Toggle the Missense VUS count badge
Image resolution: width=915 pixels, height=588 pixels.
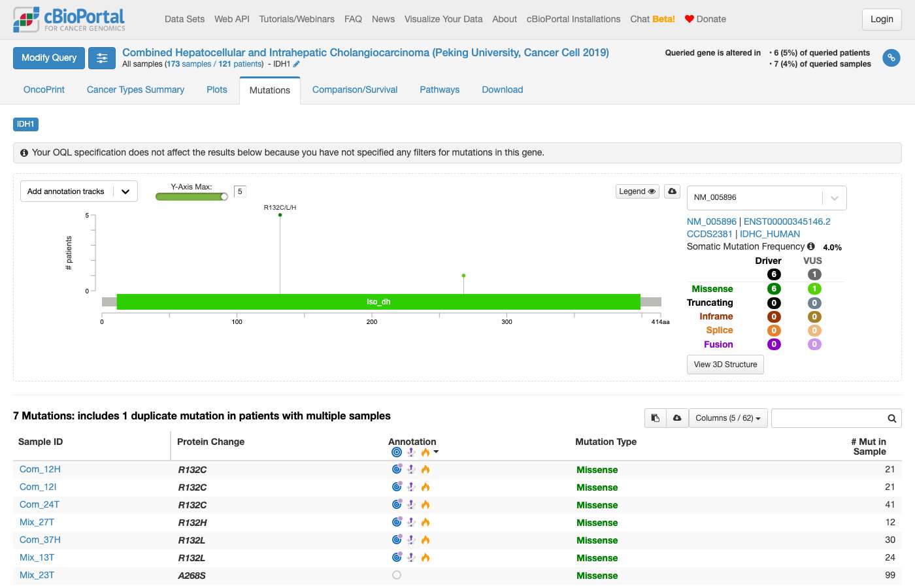tap(814, 289)
